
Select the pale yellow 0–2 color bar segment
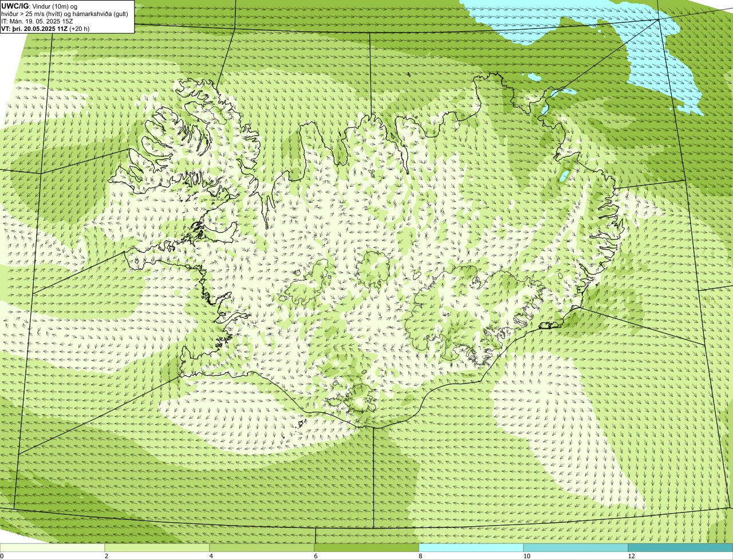click(x=53, y=548)
